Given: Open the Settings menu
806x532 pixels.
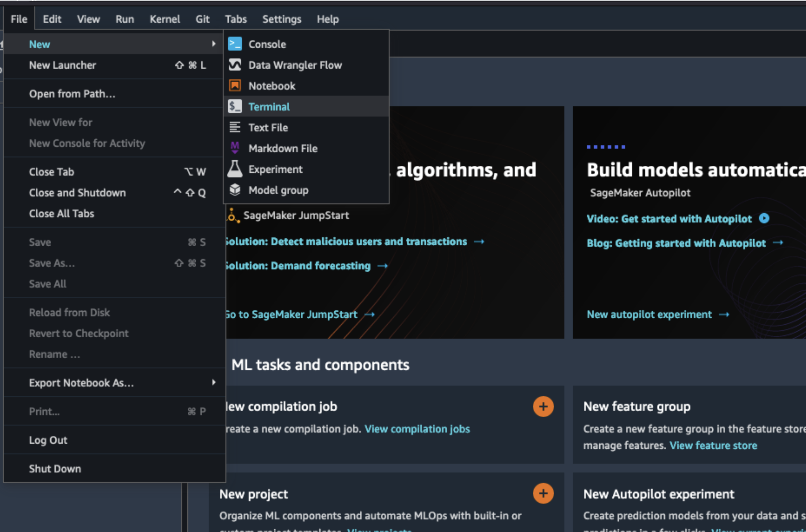Looking at the screenshot, I should tap(282, 19).
